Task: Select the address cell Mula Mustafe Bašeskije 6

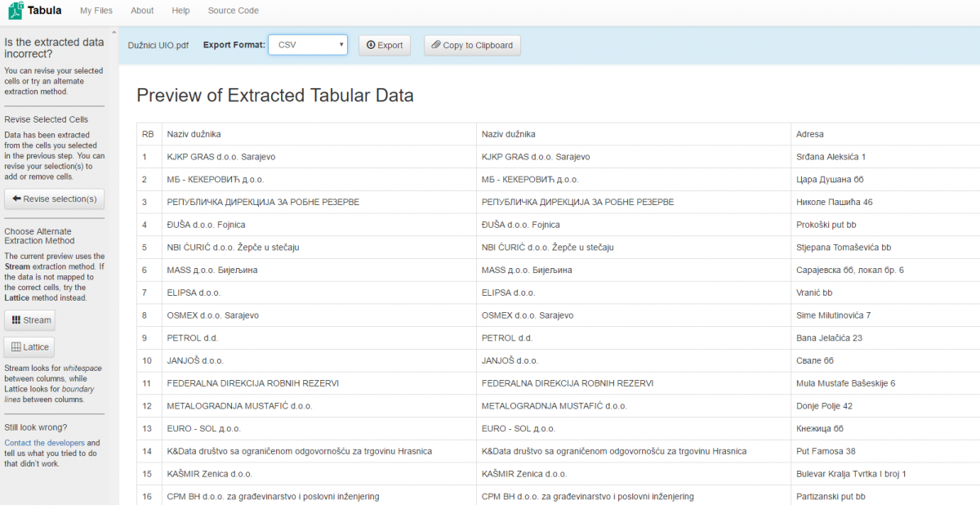Action: point(885,383)
